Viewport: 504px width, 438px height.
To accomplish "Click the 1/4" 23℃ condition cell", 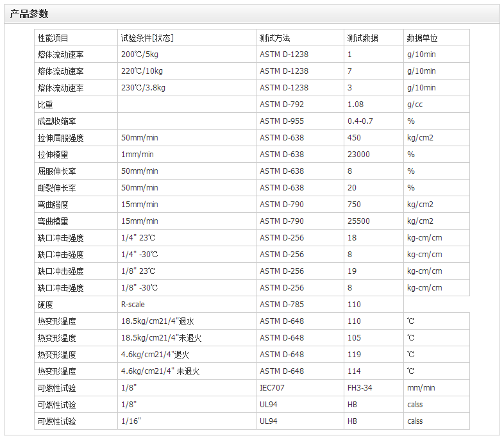I will pos(187,238).
